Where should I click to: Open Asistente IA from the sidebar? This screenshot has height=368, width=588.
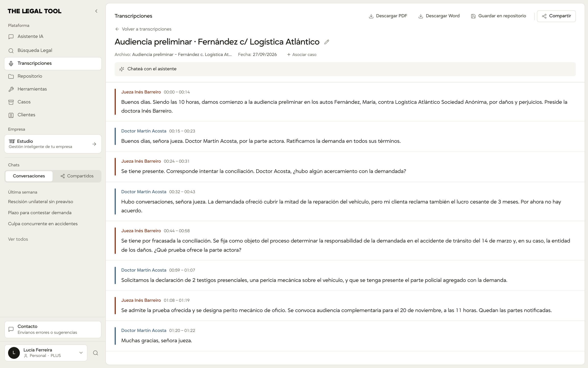click(x=53, y=37)
